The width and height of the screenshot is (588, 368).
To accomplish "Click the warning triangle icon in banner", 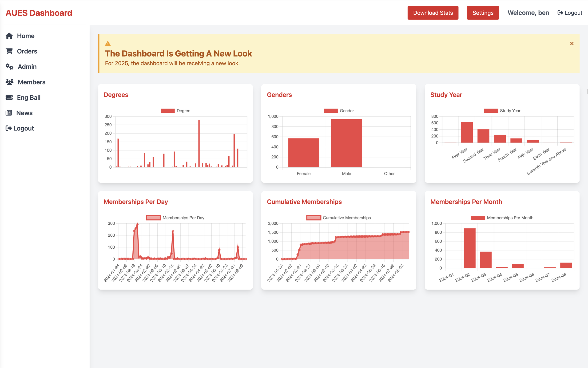I will point(108,44).
